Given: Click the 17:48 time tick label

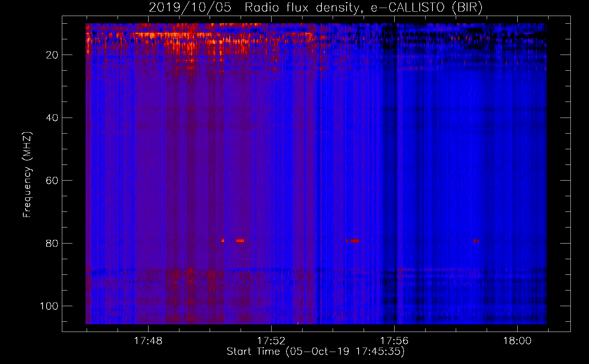Looking at the screenshot, I should [x=148, y=341].
